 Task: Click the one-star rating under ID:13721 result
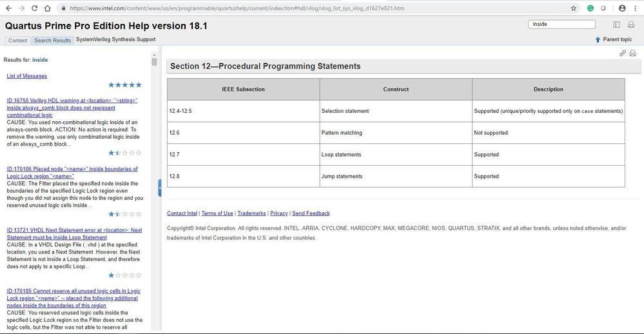125,275
